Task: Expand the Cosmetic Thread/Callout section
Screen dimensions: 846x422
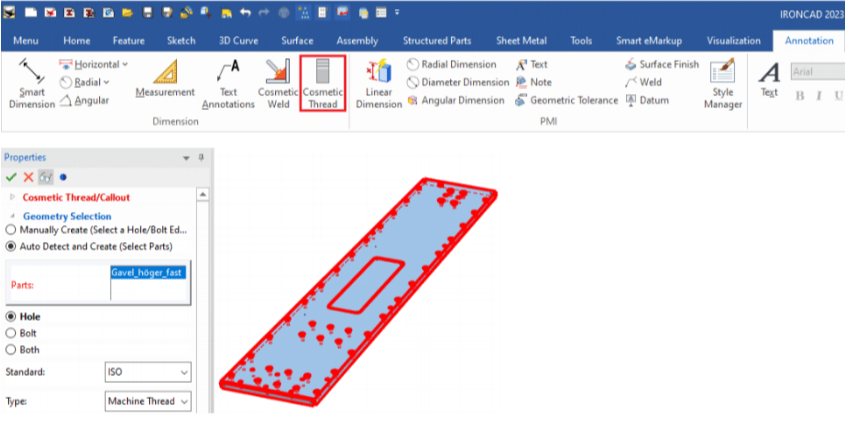Action: (13, 198)
